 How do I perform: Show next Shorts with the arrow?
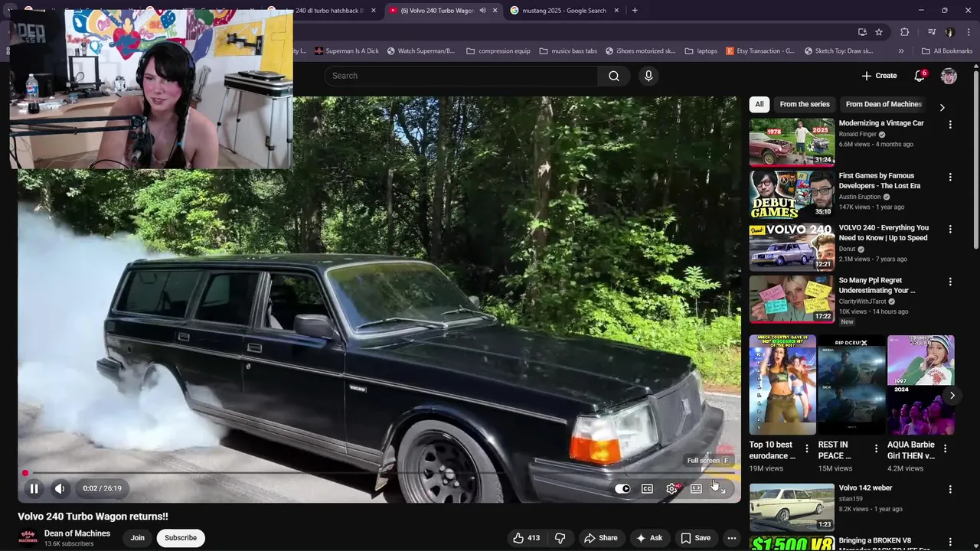tap(952, 396)
